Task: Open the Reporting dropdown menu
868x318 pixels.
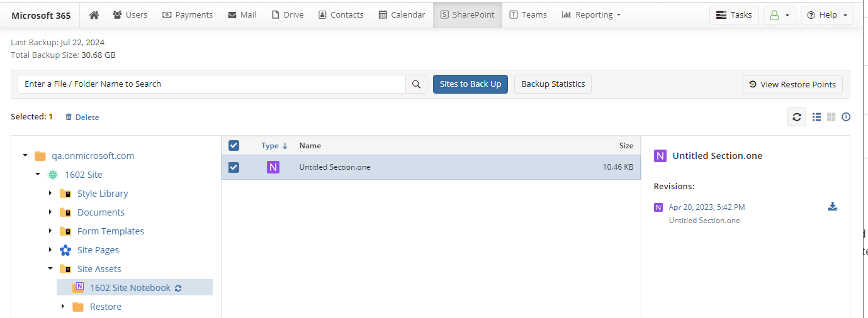Action: pyautogui.click(x=591, y=14)
